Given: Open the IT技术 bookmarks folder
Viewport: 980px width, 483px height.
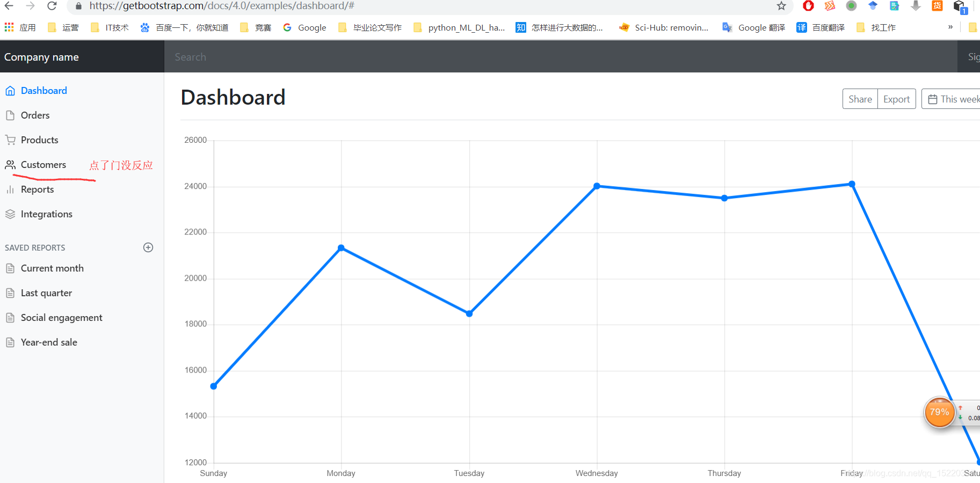Looking at the screenshot, I should point(110,27).
